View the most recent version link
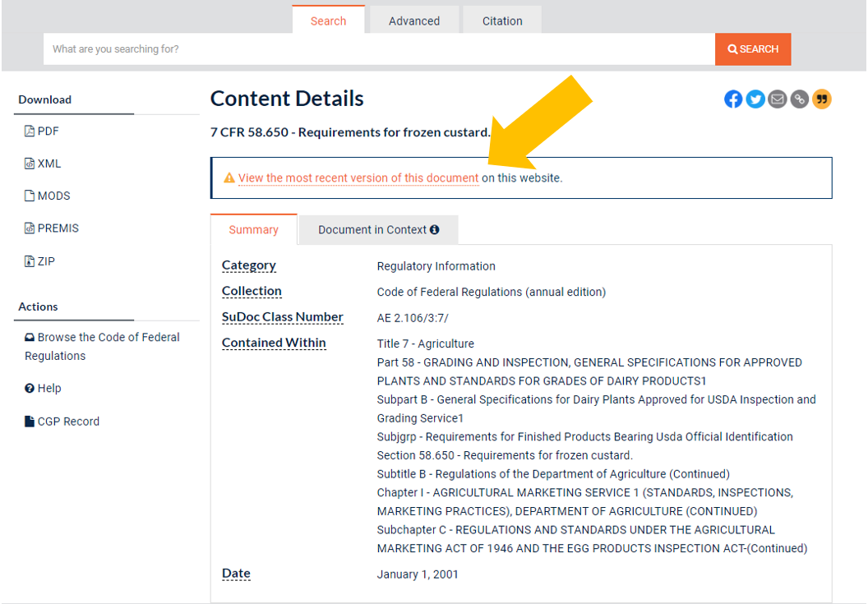The height and width of the screenshot is (604, 868). (358, 178)
